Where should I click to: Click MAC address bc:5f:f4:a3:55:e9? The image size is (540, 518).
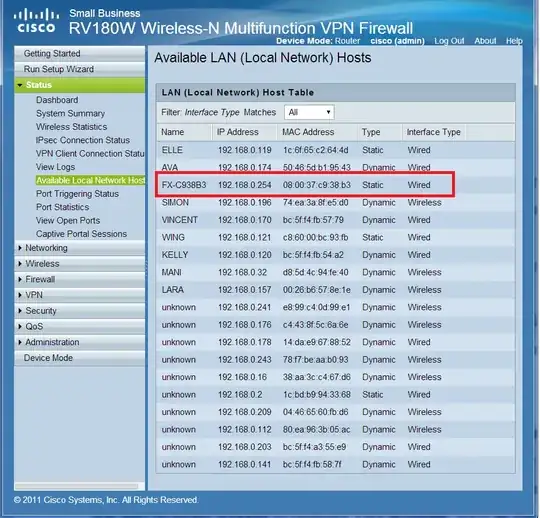point(314,447)
